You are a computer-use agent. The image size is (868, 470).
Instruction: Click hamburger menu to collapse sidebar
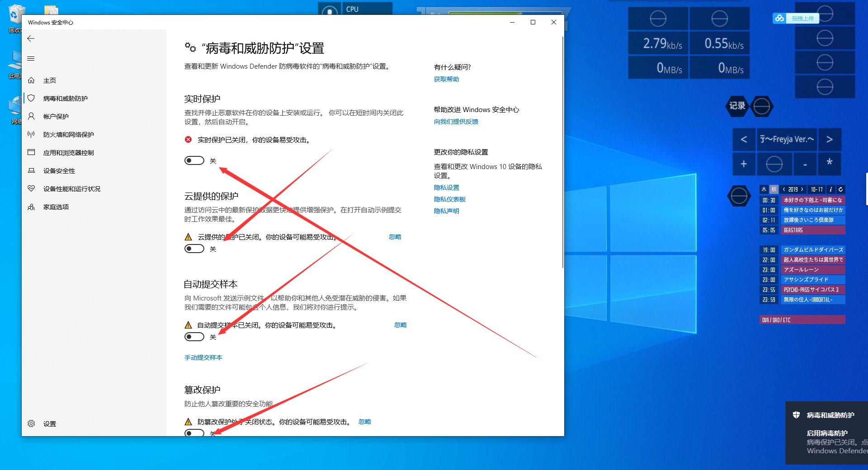click(31, 58)
